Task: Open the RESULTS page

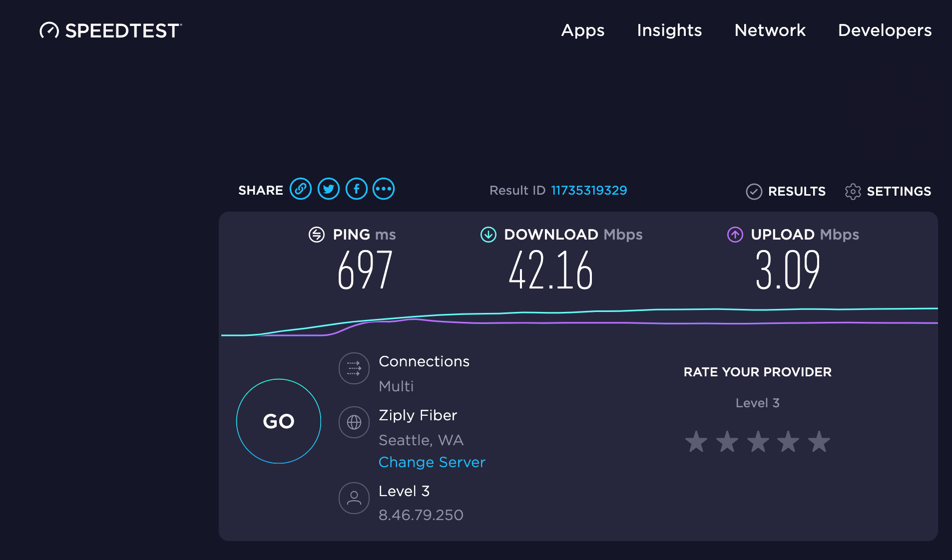Action: pyautogui.click(x=797, y=191)
